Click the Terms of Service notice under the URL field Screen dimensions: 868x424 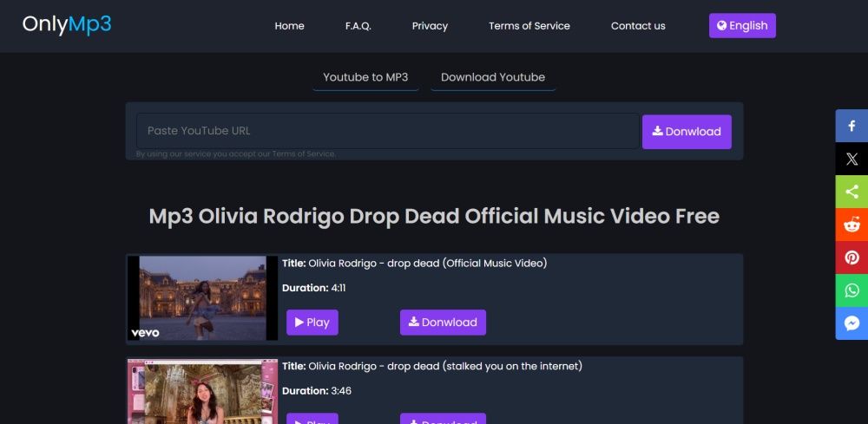click(x=236, y=154)
